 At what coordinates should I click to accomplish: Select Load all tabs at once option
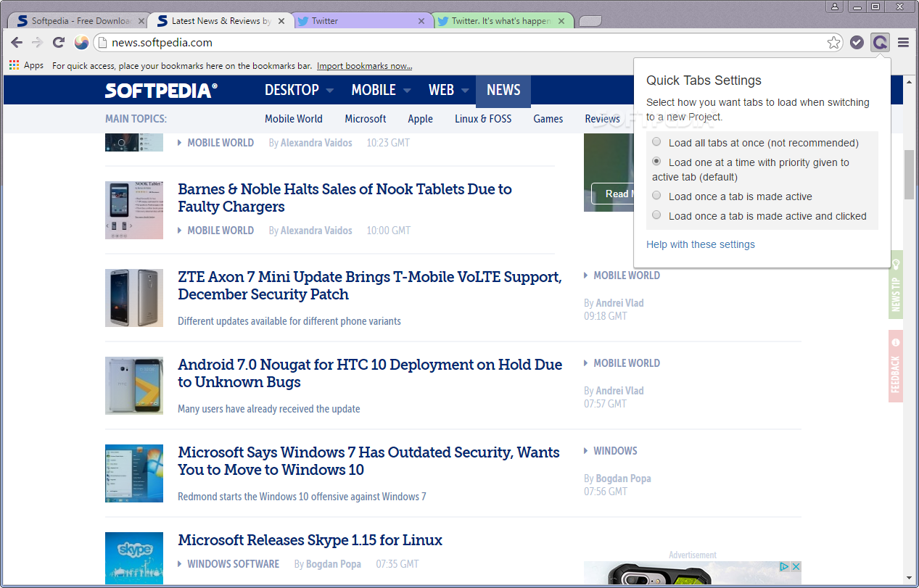656,142
